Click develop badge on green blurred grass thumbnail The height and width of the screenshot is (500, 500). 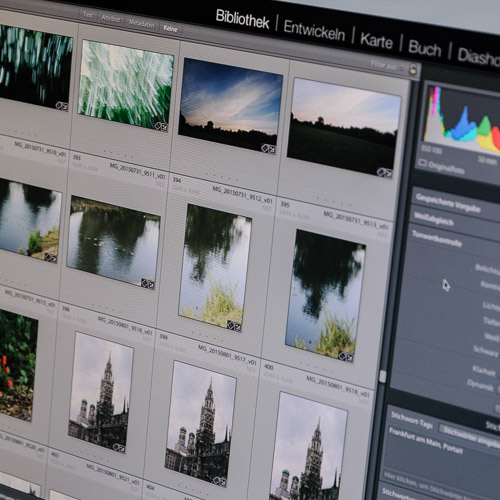(164, 127)
